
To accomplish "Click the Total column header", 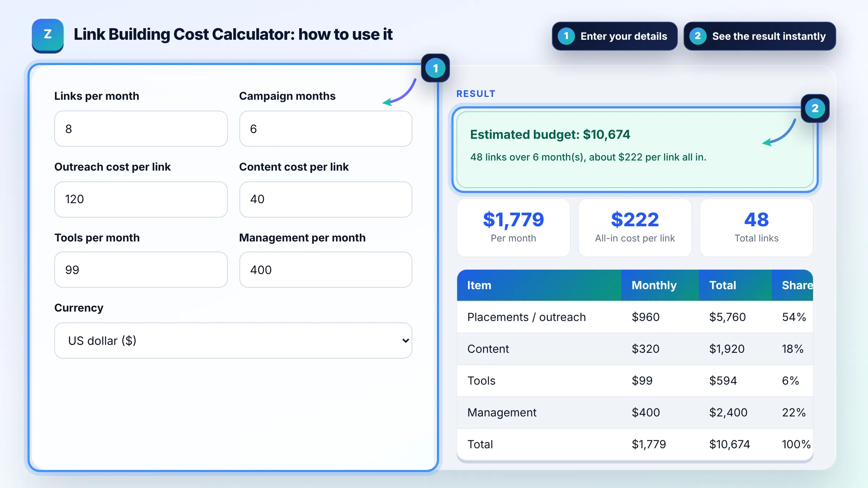I will [x=735, y=285].
